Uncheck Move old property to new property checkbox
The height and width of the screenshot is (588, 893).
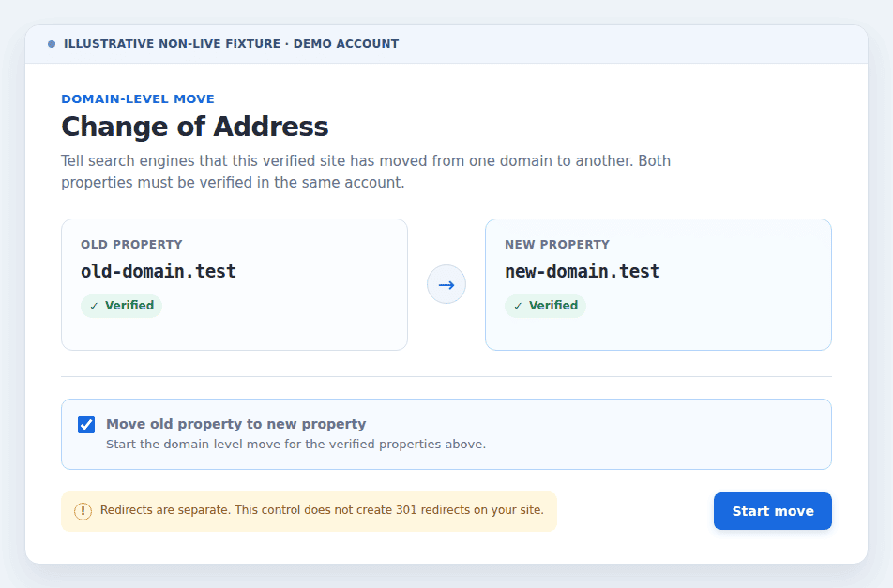pos(86,425)
